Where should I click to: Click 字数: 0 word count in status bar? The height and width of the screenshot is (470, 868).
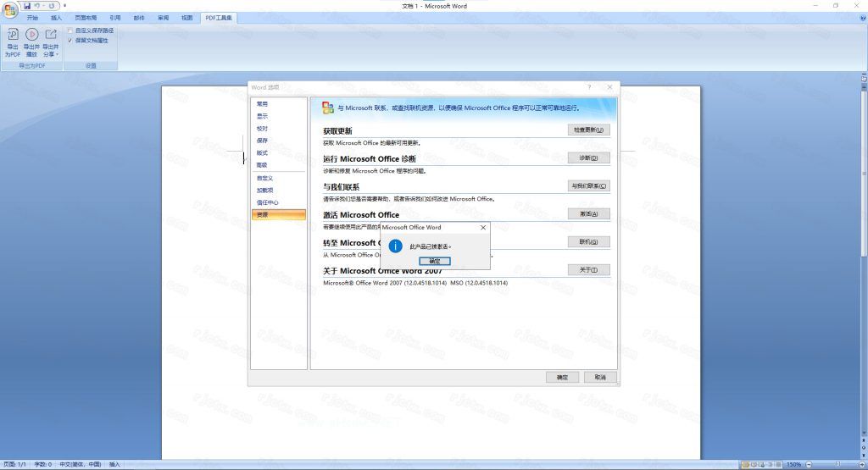(x=43, y=464)
